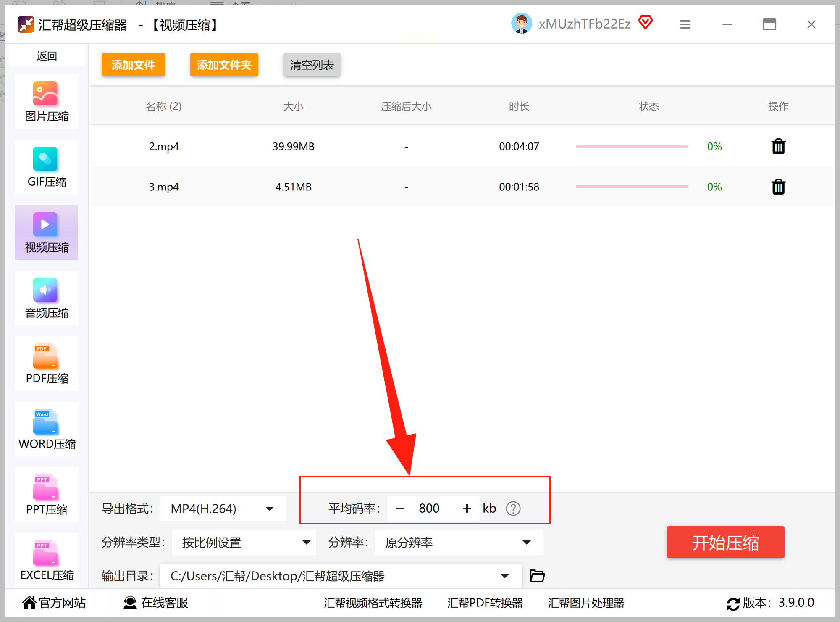Click the 开始压缩 start button
Viewport: 840px width, 622px height.
click(725, 543)
